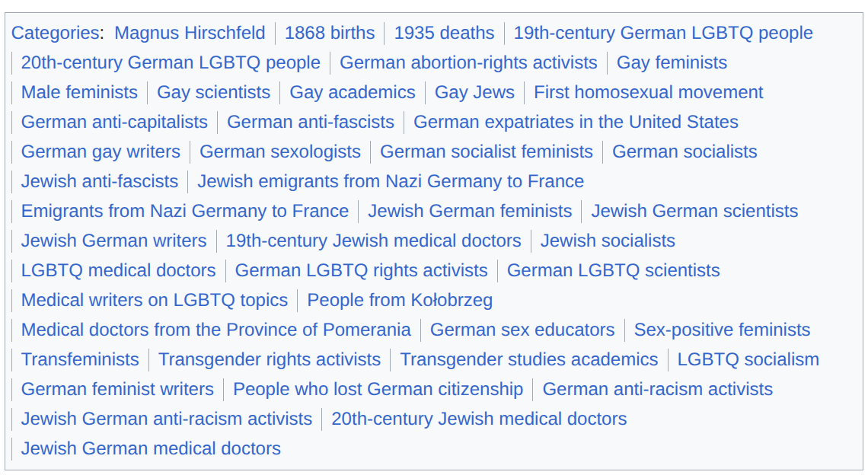Click People who lost German citizenship link
The width and height of the screenshot is (868, 475).
pos(378,389)
